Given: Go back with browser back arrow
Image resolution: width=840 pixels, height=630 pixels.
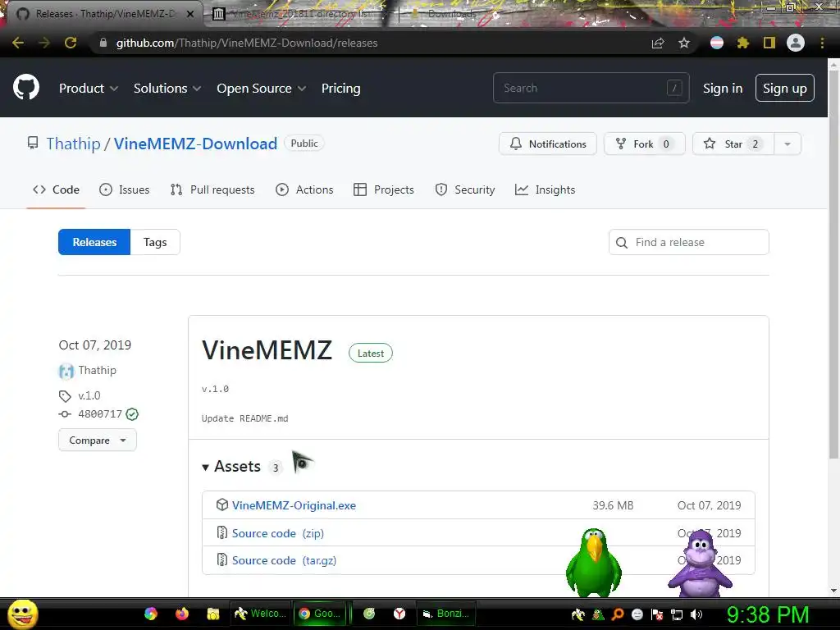Looking at the screenshot, I should [18, 43].
